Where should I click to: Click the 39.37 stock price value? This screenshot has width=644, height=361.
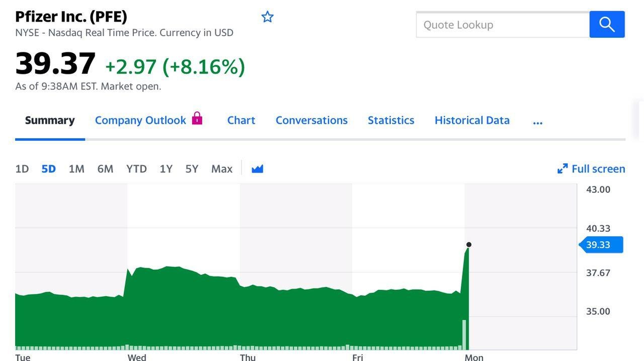55,64
